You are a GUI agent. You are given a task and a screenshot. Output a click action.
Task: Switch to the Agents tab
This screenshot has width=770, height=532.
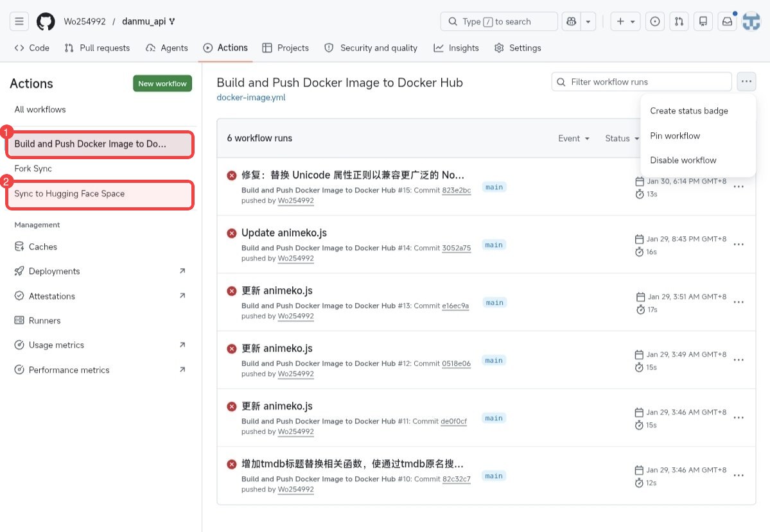click(x=167, y=47)
